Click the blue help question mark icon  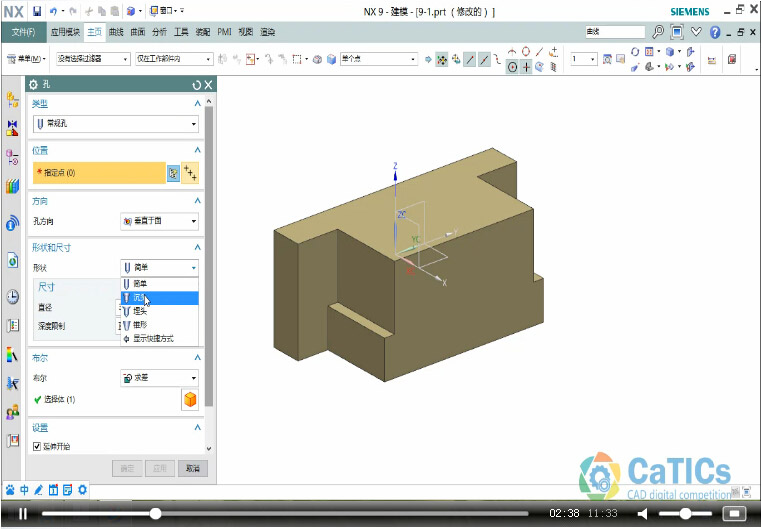click(x=714, y=32)
